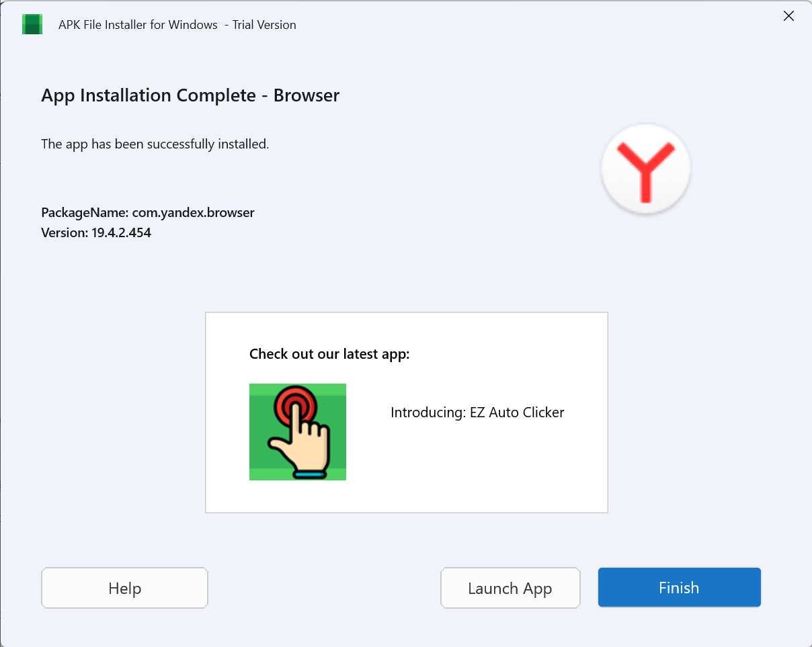Click the Version 19.4.2.454 text

point(96,234)
